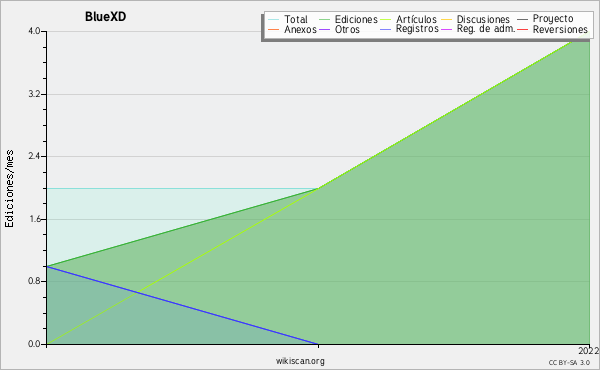Click the '2.4' y-axis value
The width and height of the screenshot is (600, 370).
coord(34,156)
